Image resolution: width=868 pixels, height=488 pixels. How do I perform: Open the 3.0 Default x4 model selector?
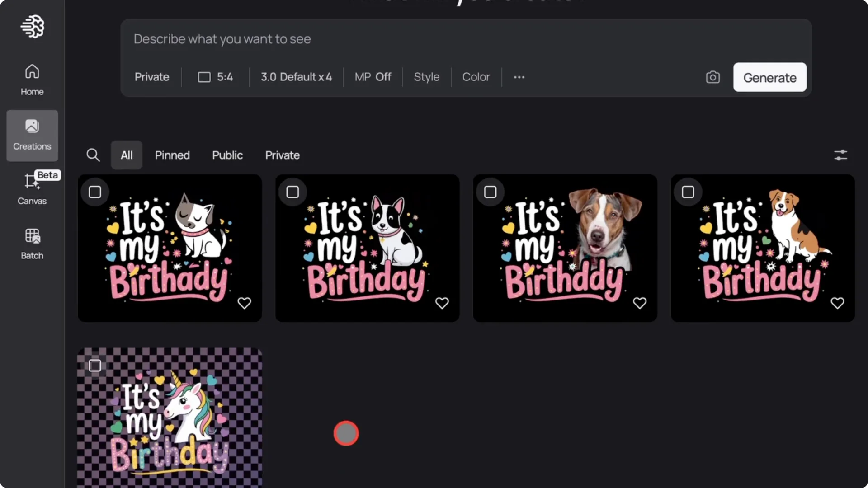(296, 77)
